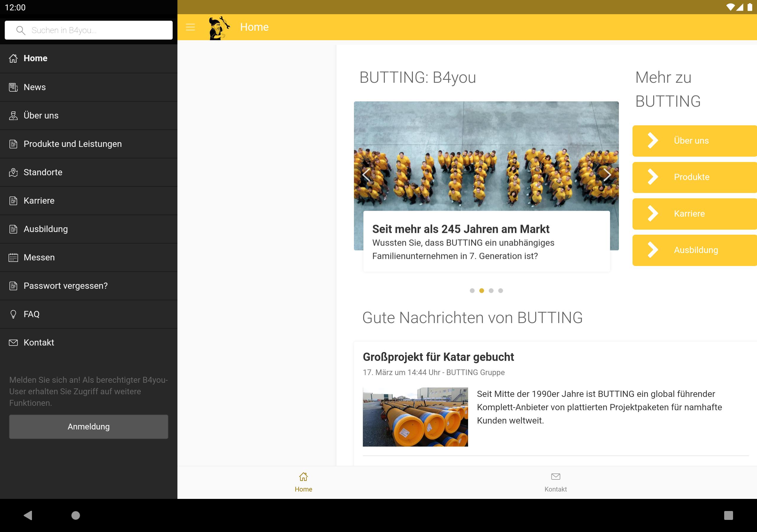Open Karriere label in the sidebar

39,201
